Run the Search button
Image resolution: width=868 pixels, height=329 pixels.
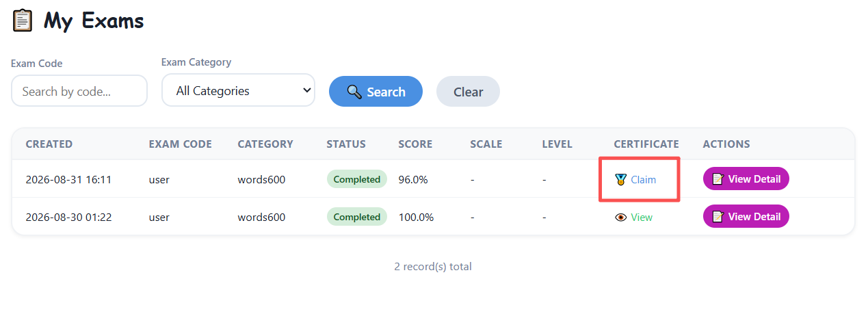[376, 92]
